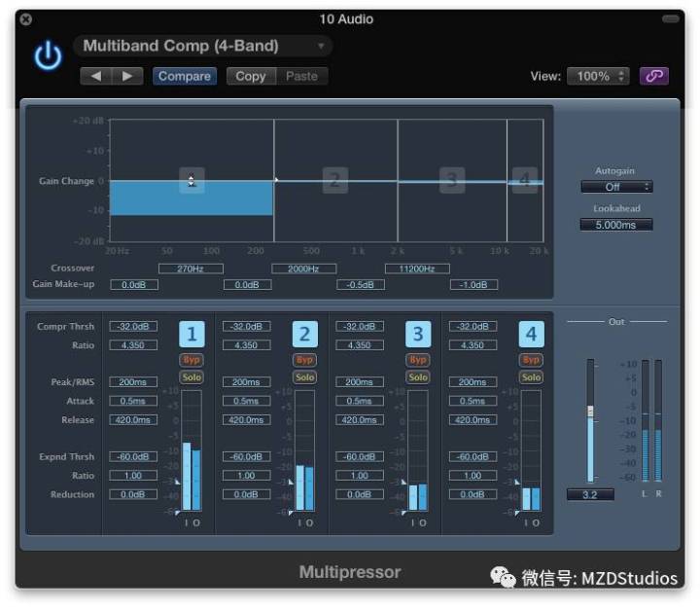
Task: Go to next preset with right arrow
Action: pos(127,77)
